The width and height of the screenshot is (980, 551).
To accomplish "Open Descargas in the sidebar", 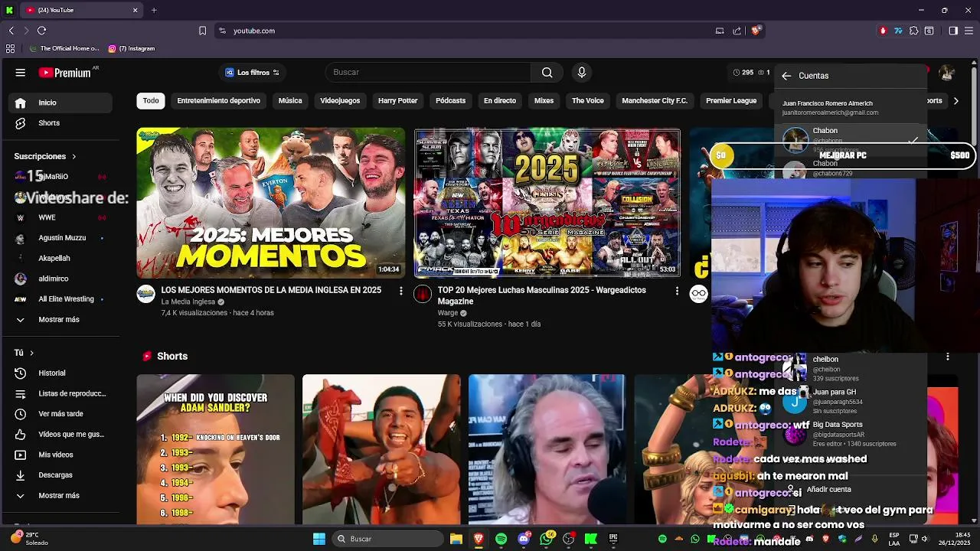I will pos(60,475).
